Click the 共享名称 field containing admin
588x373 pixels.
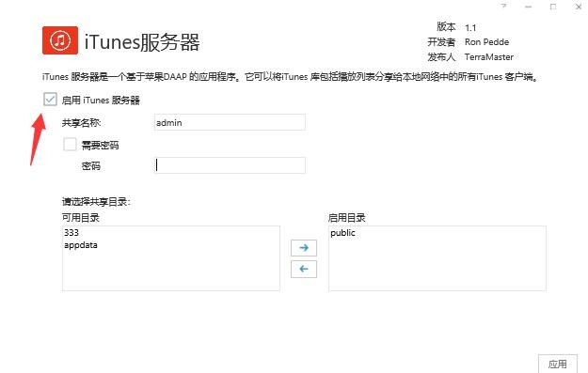(230, 122)
